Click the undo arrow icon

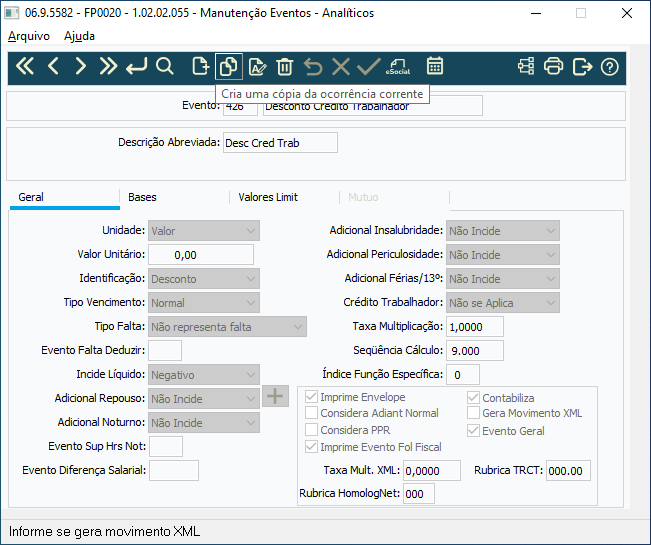(313, 66)
